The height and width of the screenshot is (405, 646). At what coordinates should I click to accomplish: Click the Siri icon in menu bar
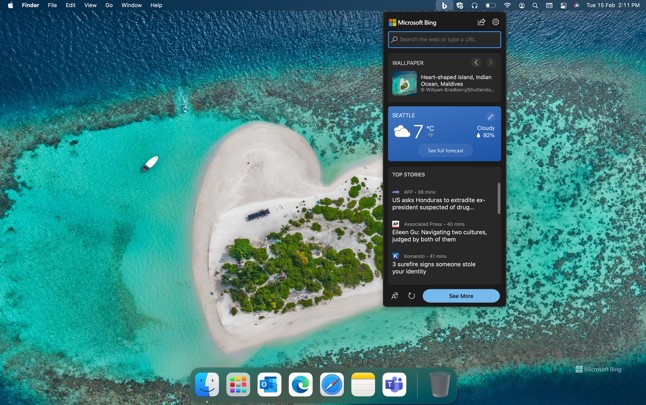click(x=577, y=5)
